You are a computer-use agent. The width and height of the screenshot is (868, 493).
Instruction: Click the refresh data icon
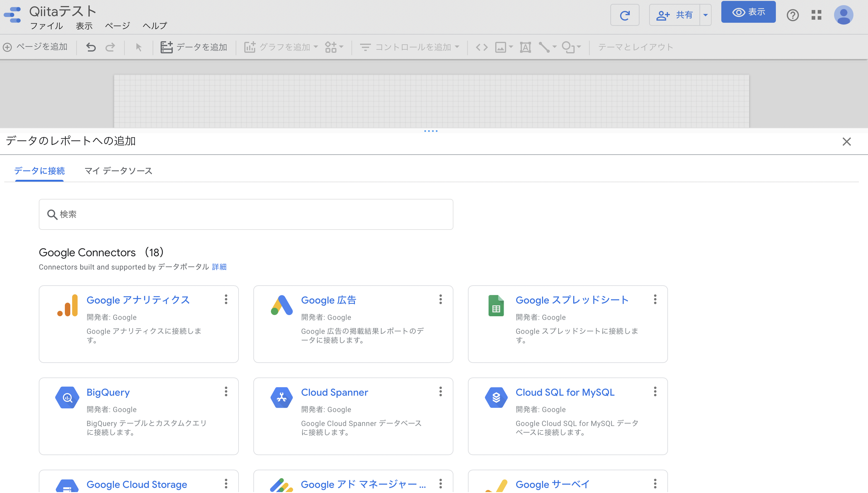point(625,15)
